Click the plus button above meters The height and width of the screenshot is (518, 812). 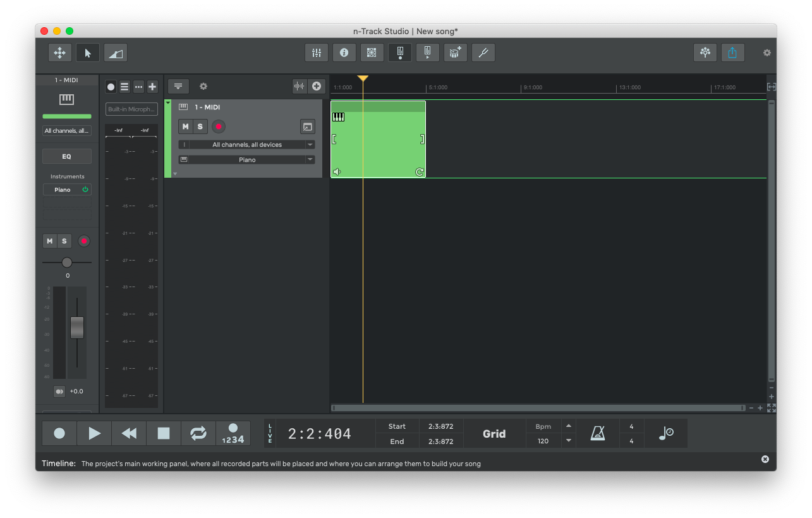tap(152, 87)
